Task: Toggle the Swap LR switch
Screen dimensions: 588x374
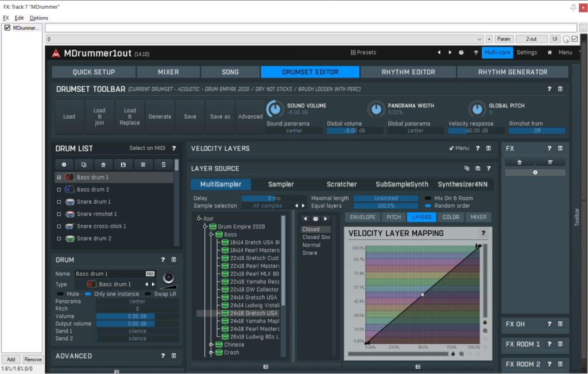Action: (148, 294)
